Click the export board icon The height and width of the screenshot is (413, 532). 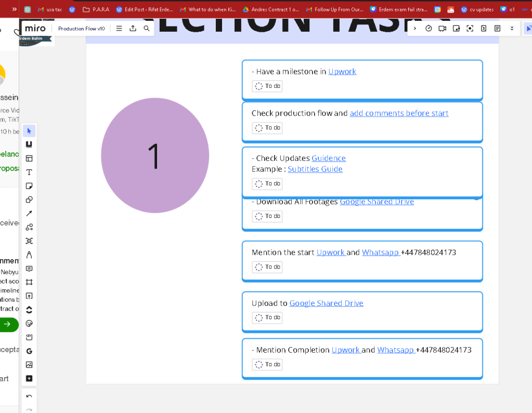(133, 29)
